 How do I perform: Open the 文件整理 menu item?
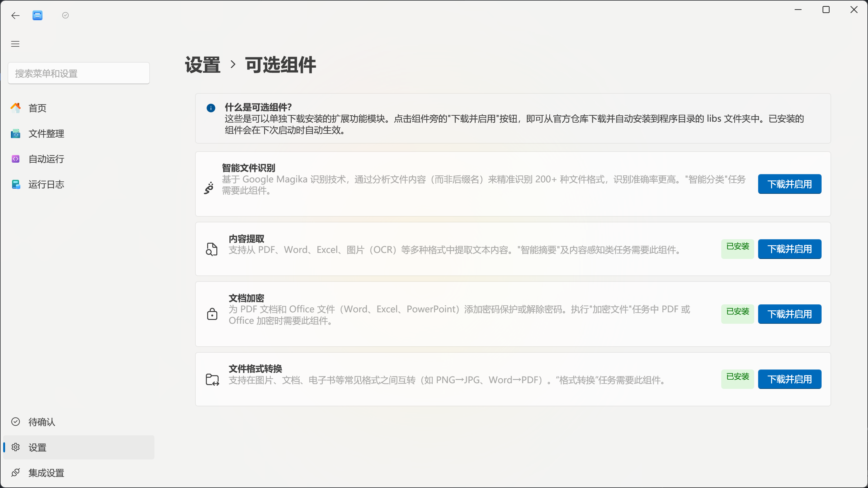point(79,133)
